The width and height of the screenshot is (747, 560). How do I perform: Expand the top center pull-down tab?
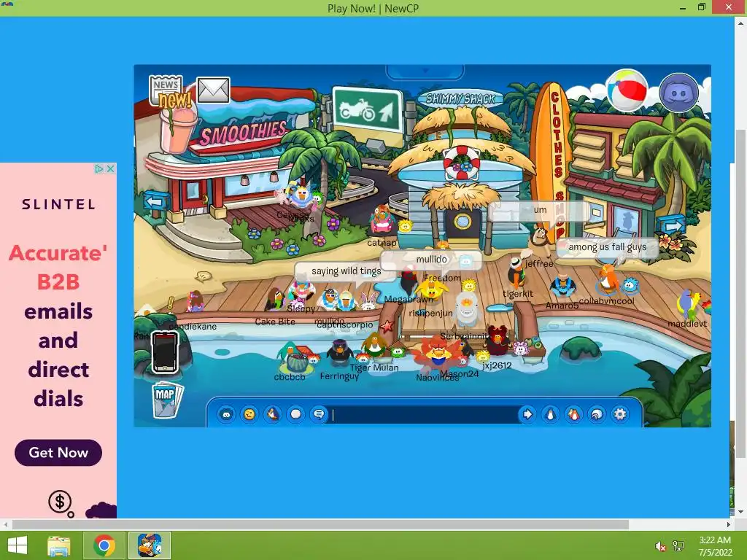[x=425, y=71]
